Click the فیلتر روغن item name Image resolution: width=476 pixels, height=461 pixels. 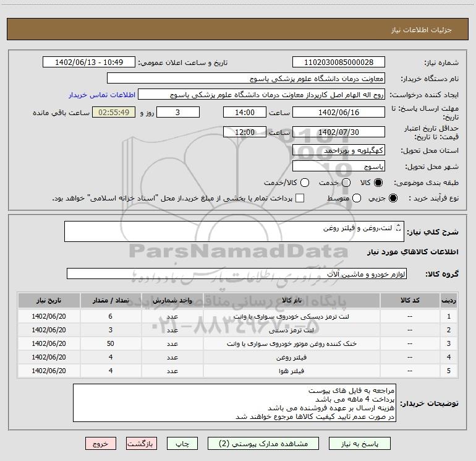pyautogui.click(x=291, y=358)
